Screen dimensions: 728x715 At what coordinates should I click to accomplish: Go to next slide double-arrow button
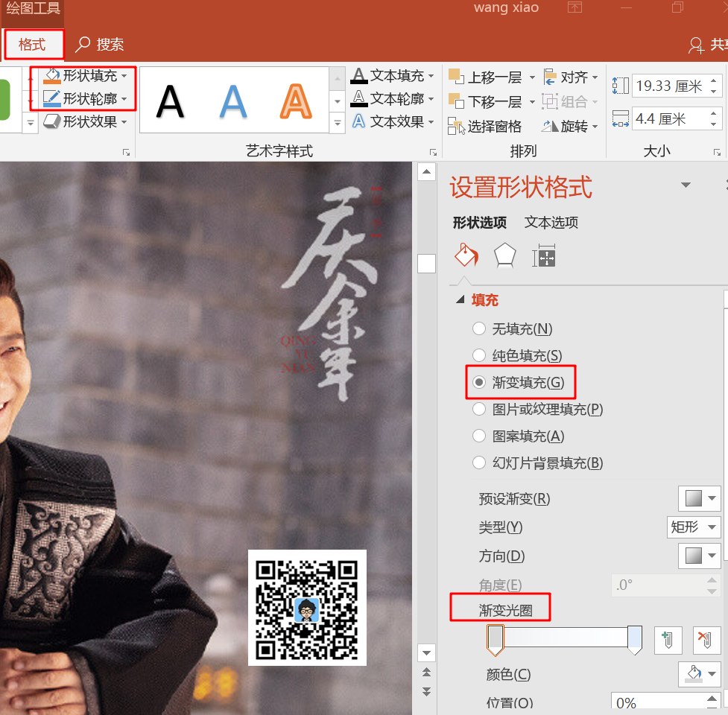point(427,691)
